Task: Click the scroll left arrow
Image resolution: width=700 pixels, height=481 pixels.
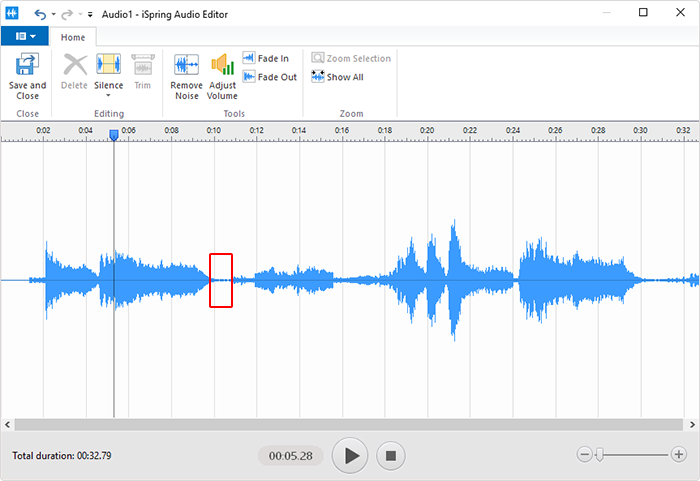Action: tap(7, 424)
